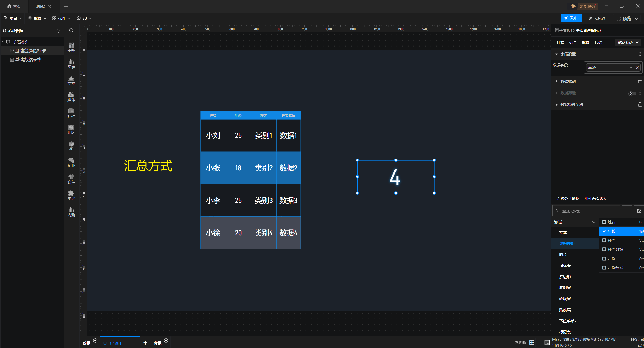Click the layer filter funnel icon
Image resolution: width=644 pixels, height=348 pixels.
point(59,31)
